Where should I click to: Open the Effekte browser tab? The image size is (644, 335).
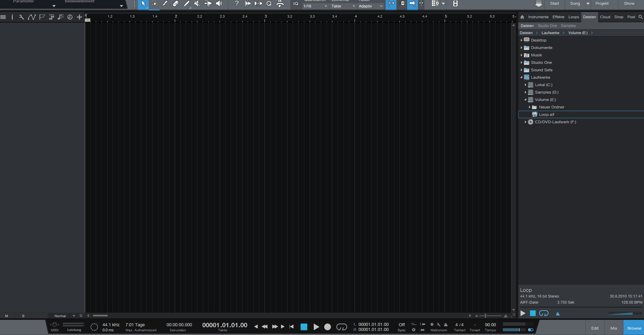pos(558,17)
